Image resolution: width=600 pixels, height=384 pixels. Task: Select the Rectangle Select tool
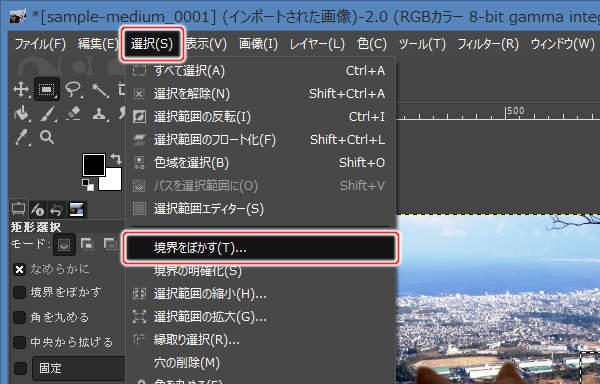pyautogui.click(x=47, y=89)
